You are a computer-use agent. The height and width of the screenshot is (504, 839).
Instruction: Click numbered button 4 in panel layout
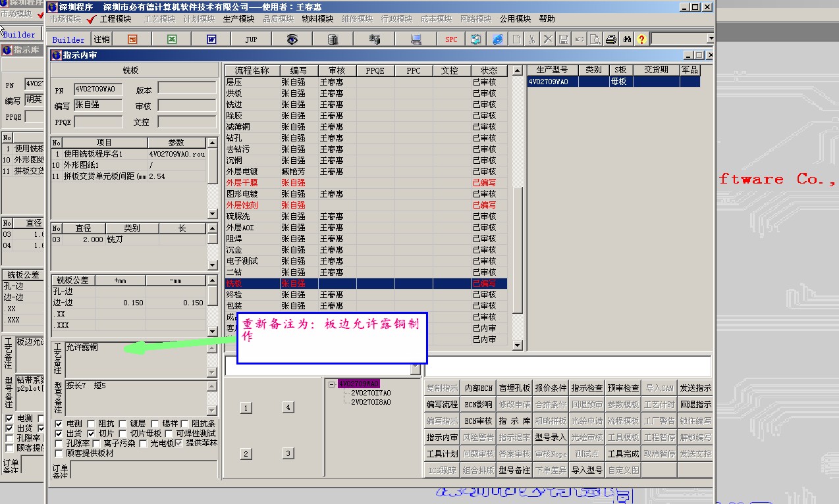288,408
